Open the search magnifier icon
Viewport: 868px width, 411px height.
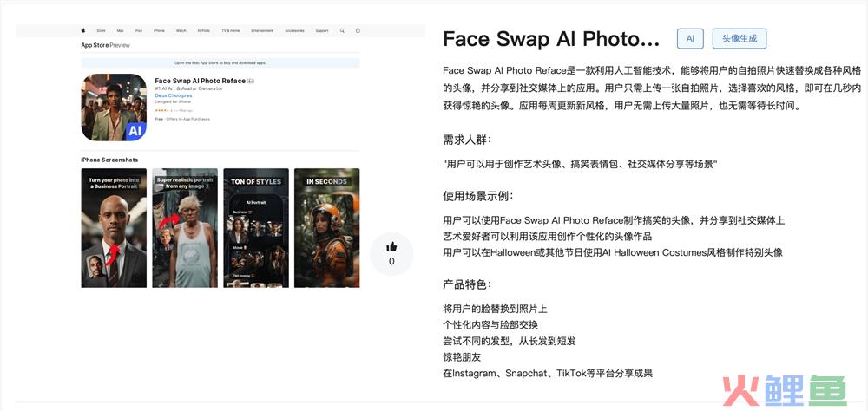pyautogui.click(x=342, y=30)
